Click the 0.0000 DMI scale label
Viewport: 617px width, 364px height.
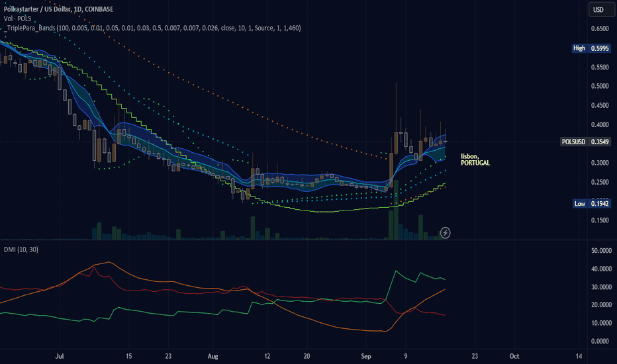click(601, 341)
